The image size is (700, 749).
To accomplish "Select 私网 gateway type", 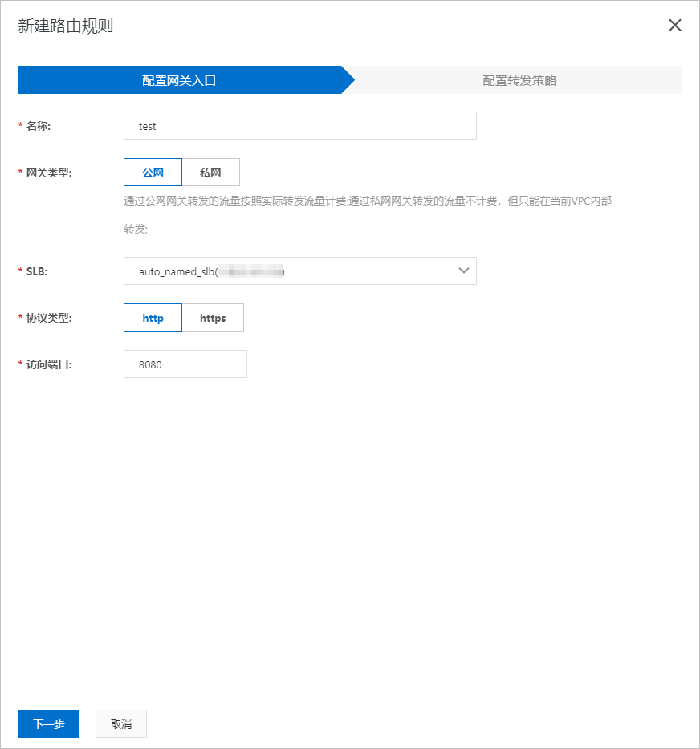I will [x=210, y=173].
